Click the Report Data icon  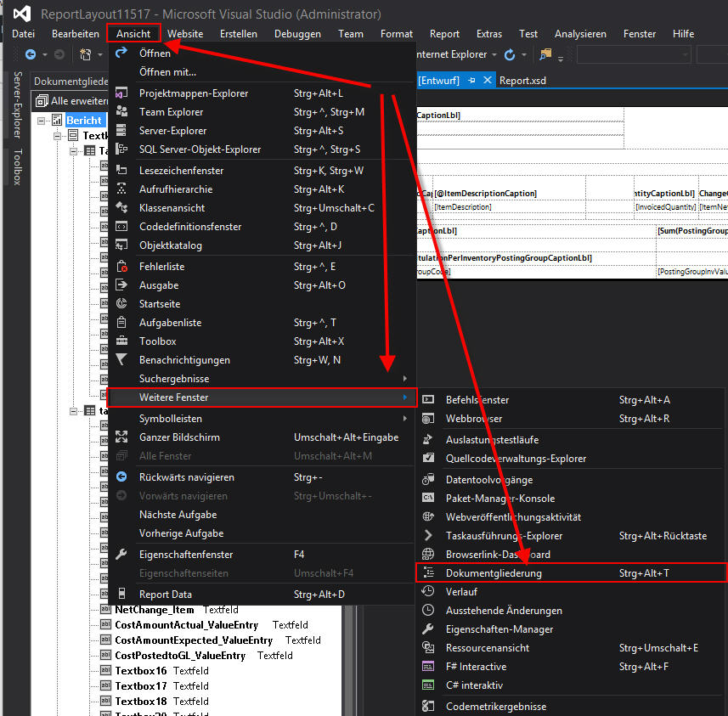[121, 594]
